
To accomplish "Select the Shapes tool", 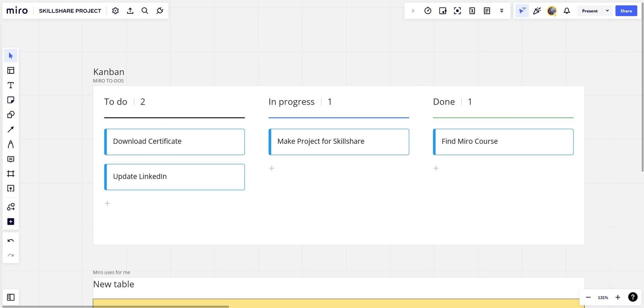I will pos(11,114).
